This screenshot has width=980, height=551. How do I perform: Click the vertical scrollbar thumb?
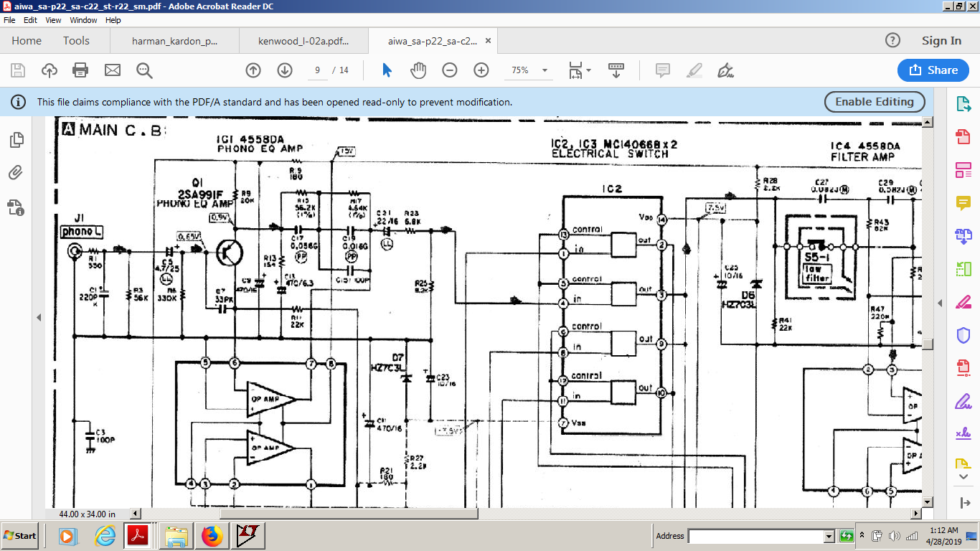(928, 344)
